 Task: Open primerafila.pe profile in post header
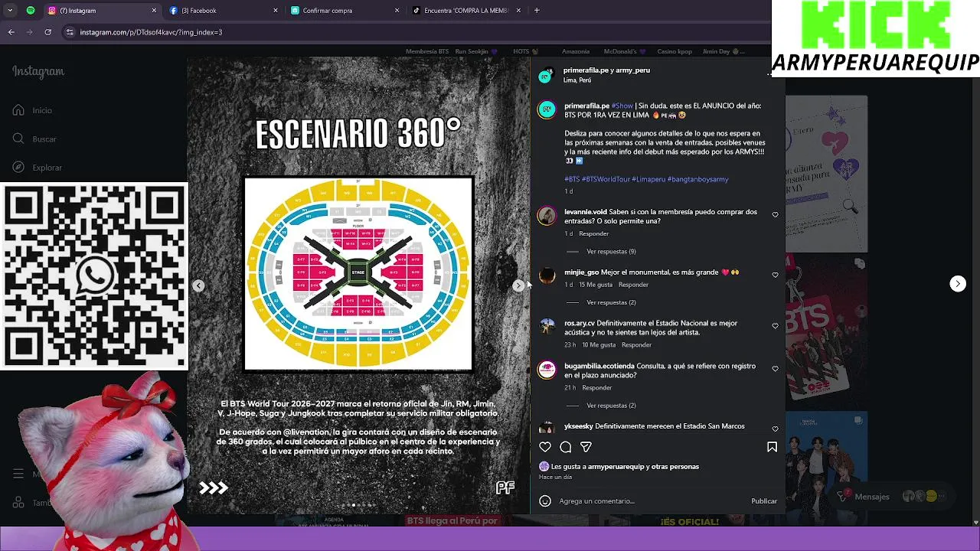click(586, 70)
